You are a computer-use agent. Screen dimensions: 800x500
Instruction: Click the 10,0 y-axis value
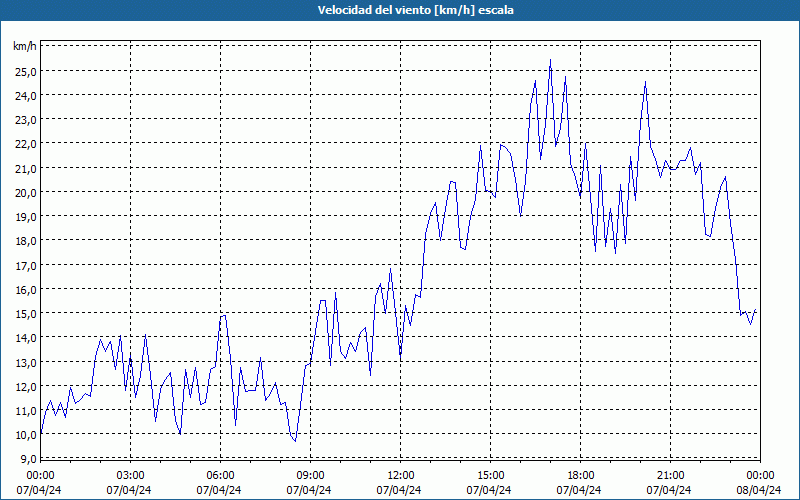(x=26, y=435)
